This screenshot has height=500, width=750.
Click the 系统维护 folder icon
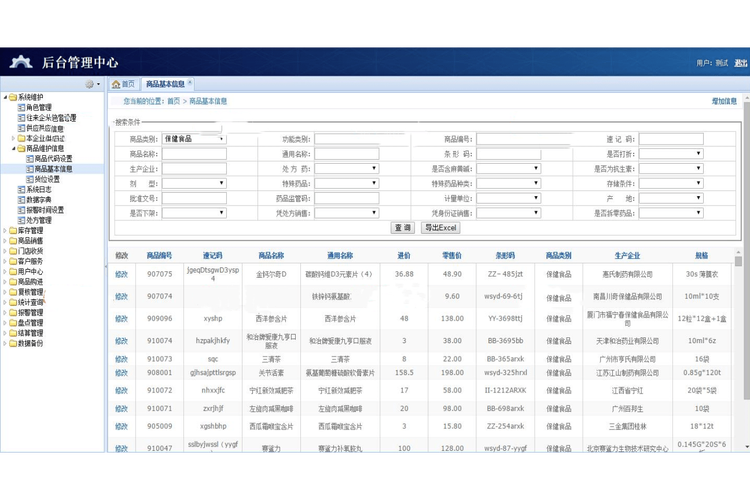pyautogui.click(x=13, y=97)
